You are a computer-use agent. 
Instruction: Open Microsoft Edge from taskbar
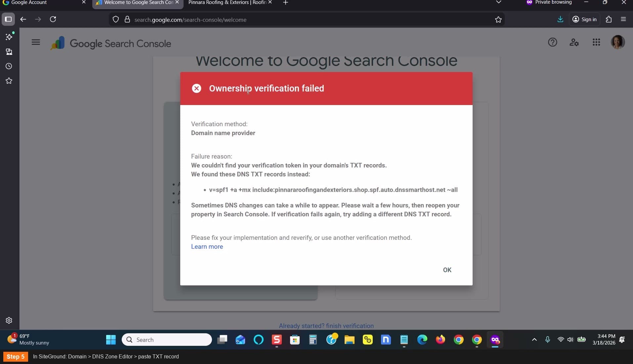pos(422,340)
